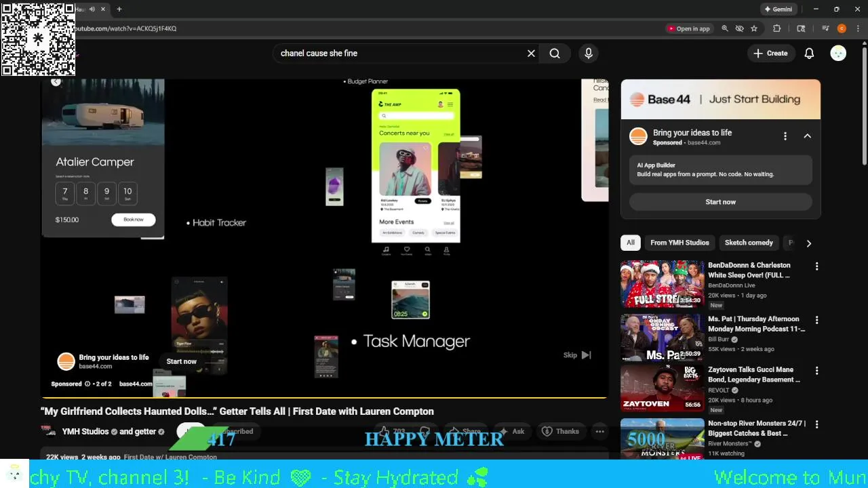Open Gemini in Chrome
The height and width of the screenshot is (488, 868).
coord(778,9)
